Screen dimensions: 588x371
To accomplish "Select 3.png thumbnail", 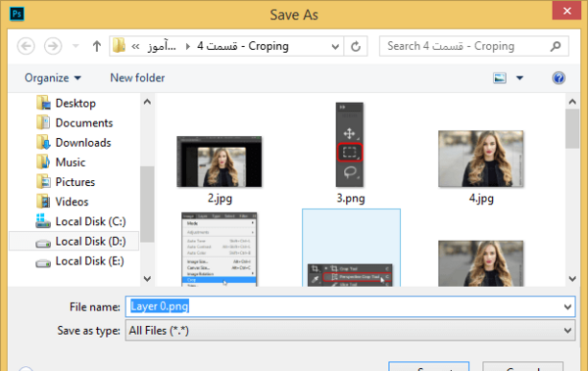I will 350,145.
